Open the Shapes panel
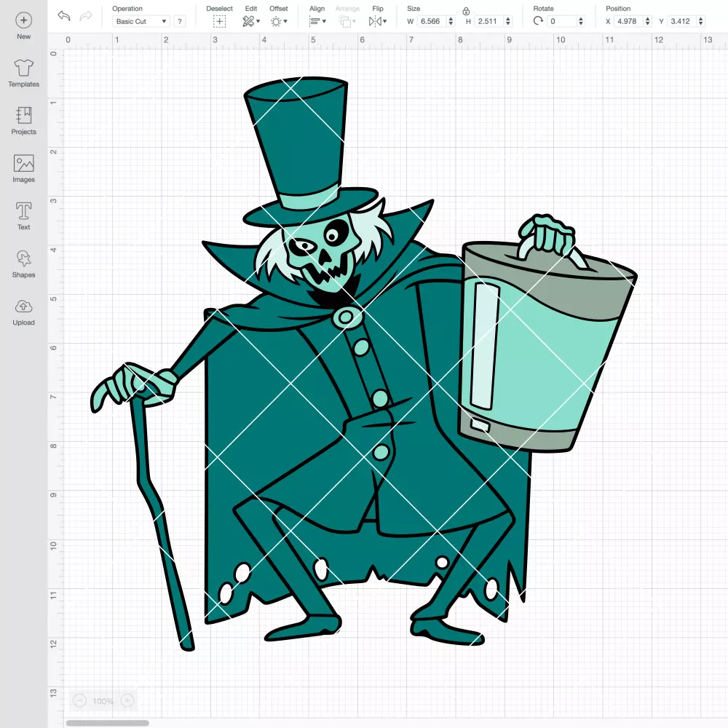The height and width of the screenshot is (728, 728). coord(24,264)
